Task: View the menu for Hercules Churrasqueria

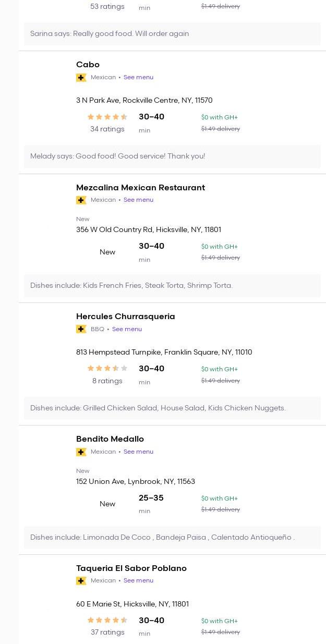Action: (x=127, y=329)
